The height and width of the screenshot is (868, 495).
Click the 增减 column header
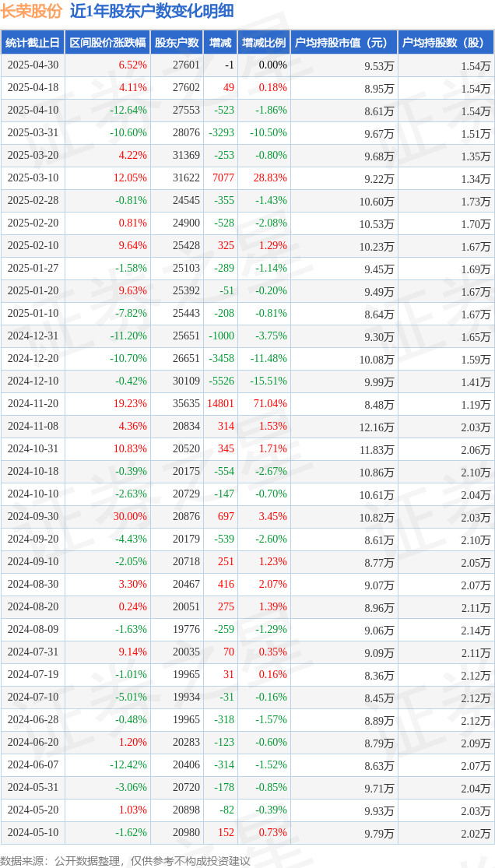pos(220,43)
